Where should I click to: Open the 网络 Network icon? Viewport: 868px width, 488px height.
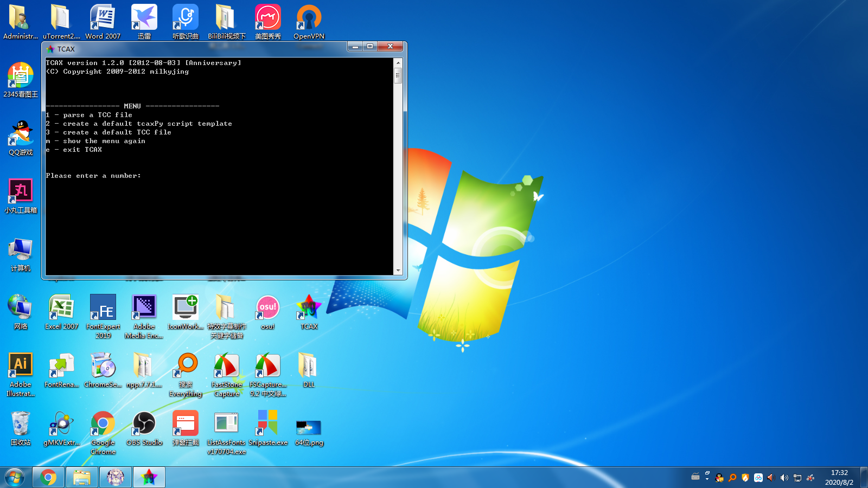pos(20,312)
